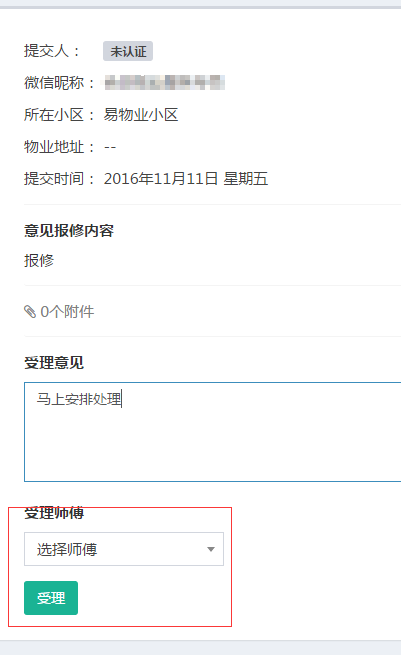
Task: Click the 意见报修内容 heading
Action: [69, 231]
